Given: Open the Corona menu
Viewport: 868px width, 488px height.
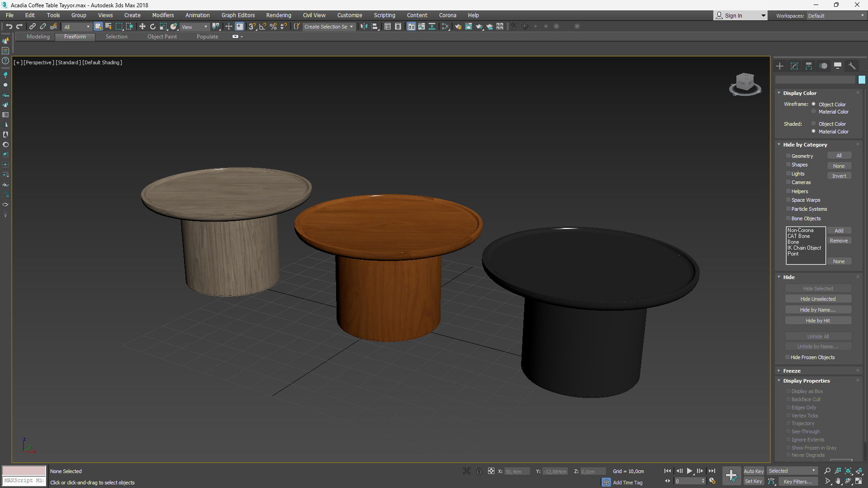Looking at the screenshot, I should coord(447,15).
